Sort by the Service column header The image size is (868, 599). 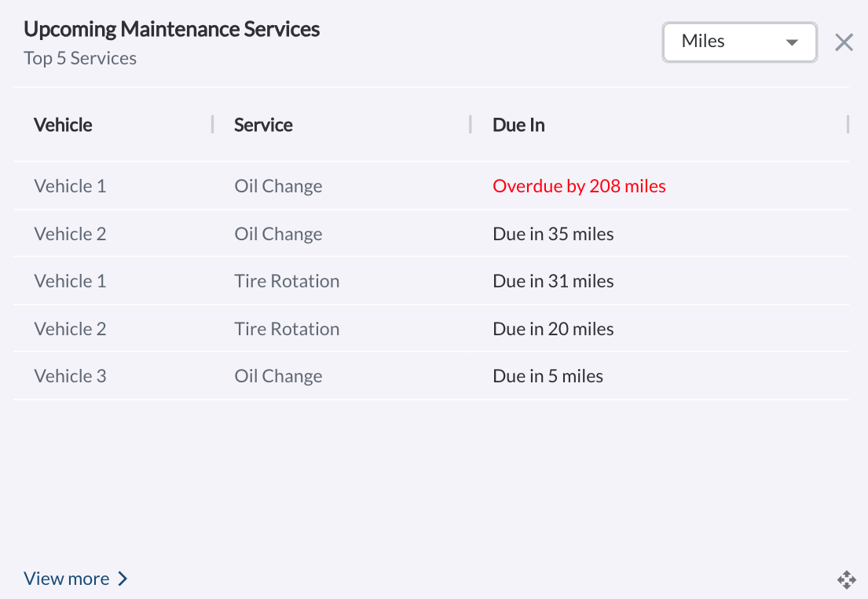263,125
